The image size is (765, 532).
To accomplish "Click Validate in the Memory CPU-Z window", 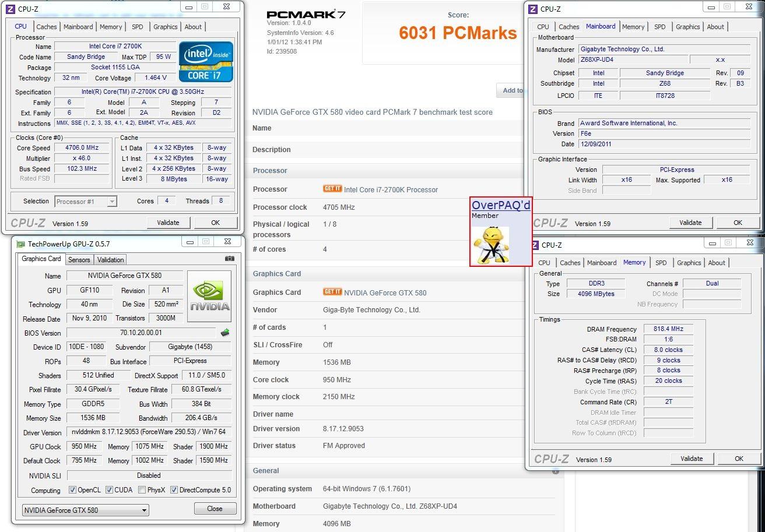I will click(692, 459).
